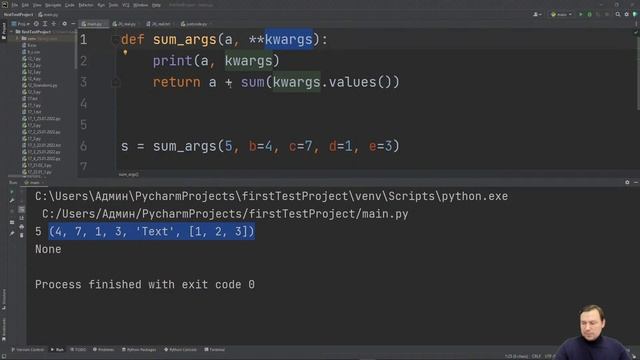Open IDE settings gear in top toolbar
This screenshot has height=360, width=640.
coord(627,14)
